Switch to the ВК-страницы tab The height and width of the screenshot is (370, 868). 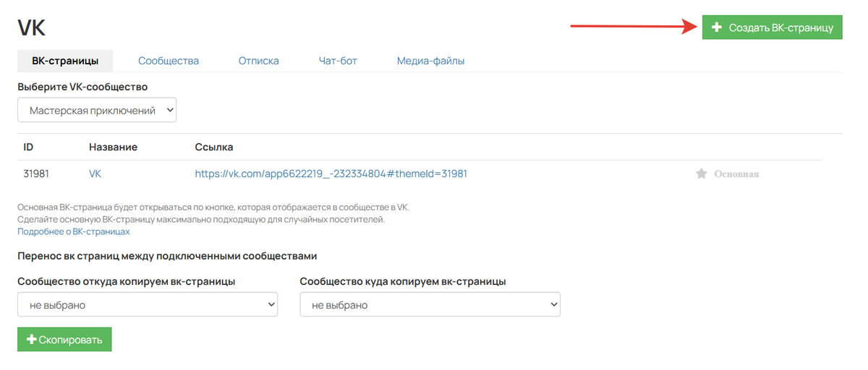[x=65, y=61]
